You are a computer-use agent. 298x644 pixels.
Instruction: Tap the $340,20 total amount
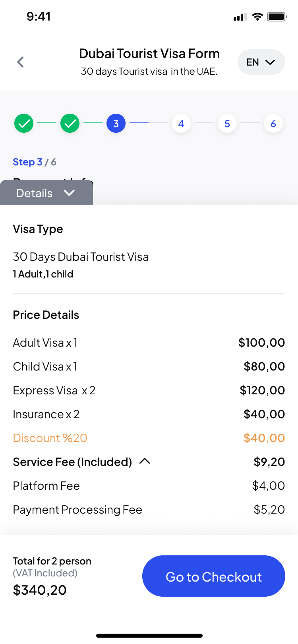[x=40, y=590]
